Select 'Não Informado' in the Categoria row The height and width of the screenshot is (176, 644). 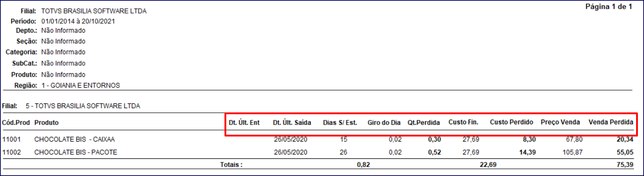coord(63,52)
